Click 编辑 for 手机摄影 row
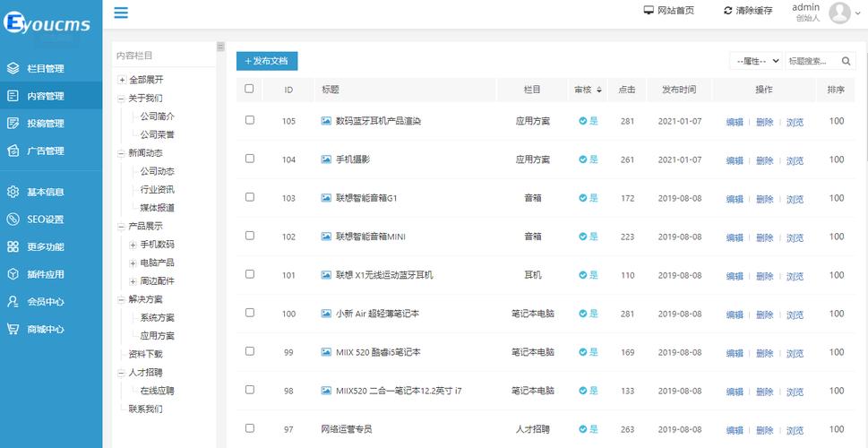This screenshot has width=868, height=448. pyautogui.click(x=735, y=160)
